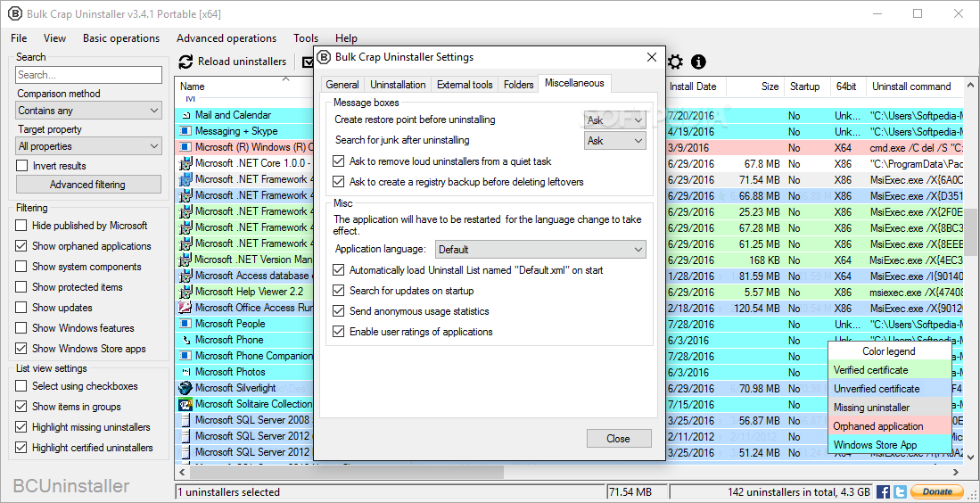Open the Advanced operations menu
Image resolution: width=980 pixels, height=503 pixels.
click(226, 38)
